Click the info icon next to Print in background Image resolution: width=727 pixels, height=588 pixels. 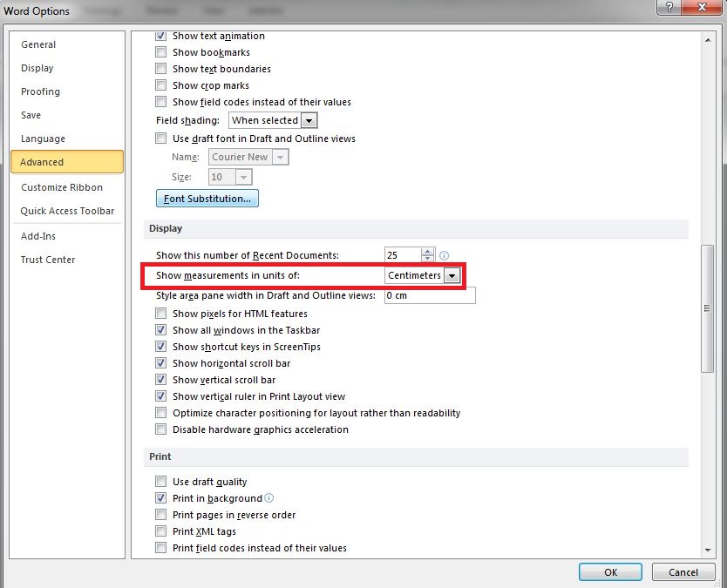pos(268,498)
